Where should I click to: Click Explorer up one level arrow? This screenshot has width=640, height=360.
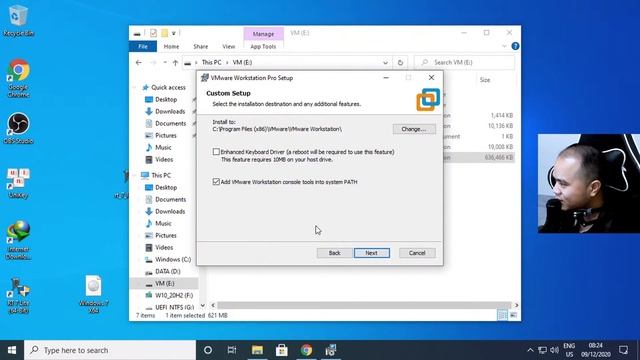coord(175,62)
